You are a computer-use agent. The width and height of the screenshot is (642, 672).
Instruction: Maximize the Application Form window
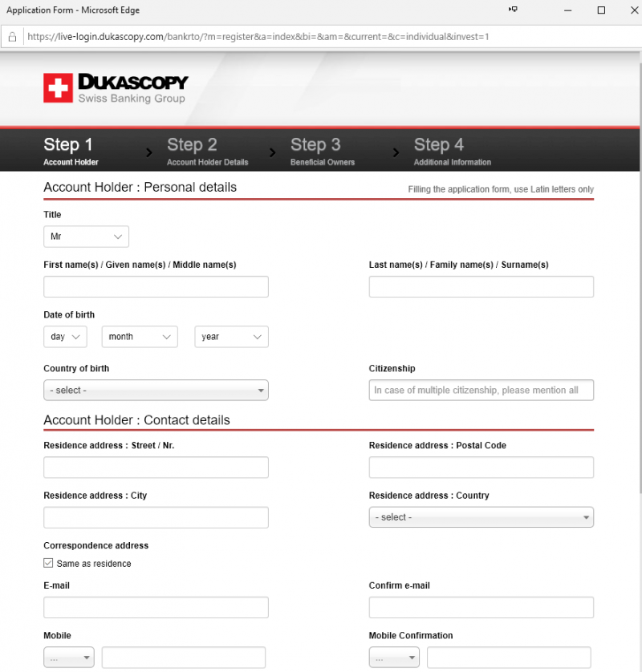pos(601,10)
